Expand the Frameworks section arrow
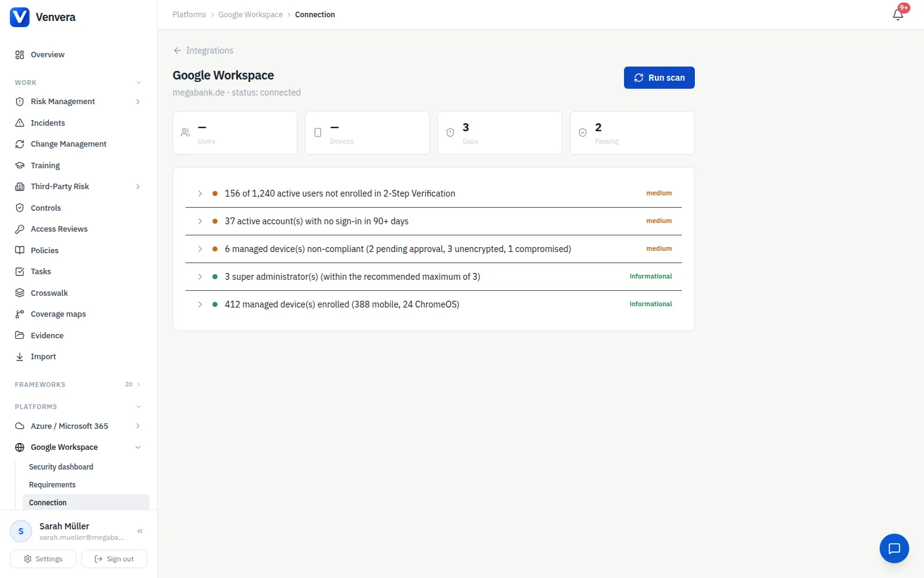924x578 pixels. click(139, 385)
